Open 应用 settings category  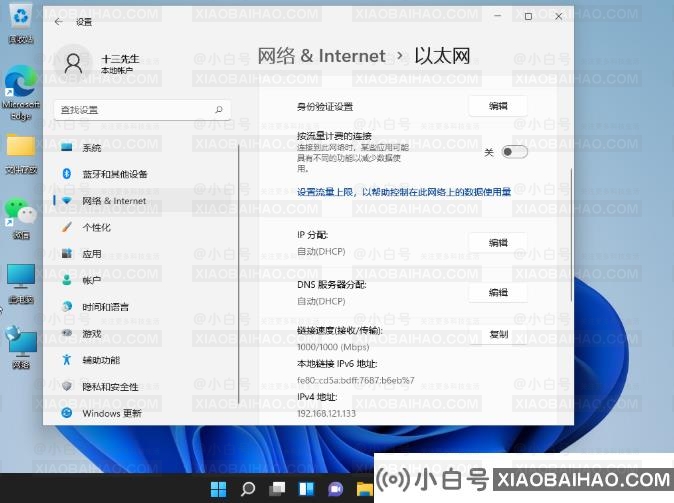coord(144,254)
